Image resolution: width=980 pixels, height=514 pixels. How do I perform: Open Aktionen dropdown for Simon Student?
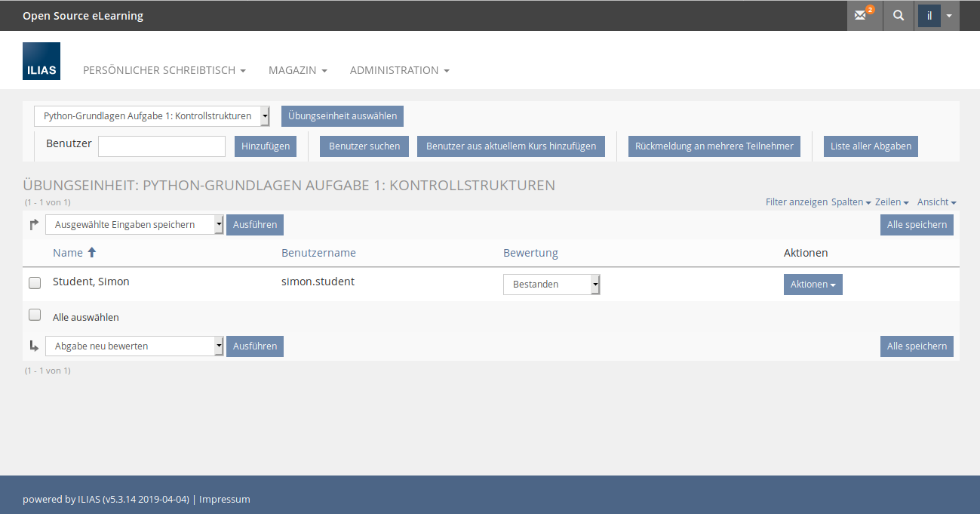[x=813, y=285]
